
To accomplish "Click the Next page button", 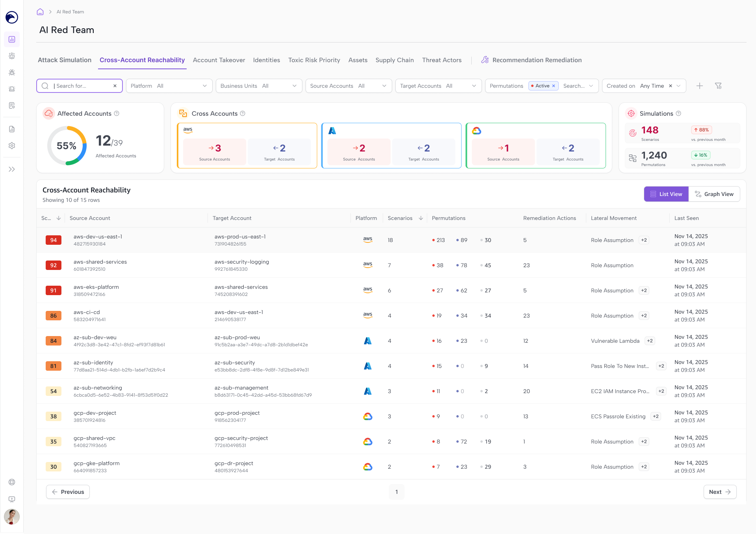I will point(720,492).
